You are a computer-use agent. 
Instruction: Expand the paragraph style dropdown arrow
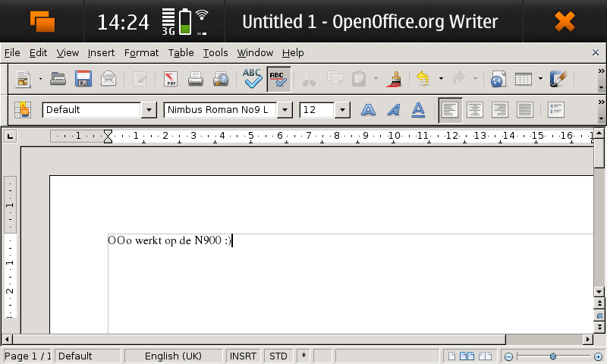click(x=149, y=110)
